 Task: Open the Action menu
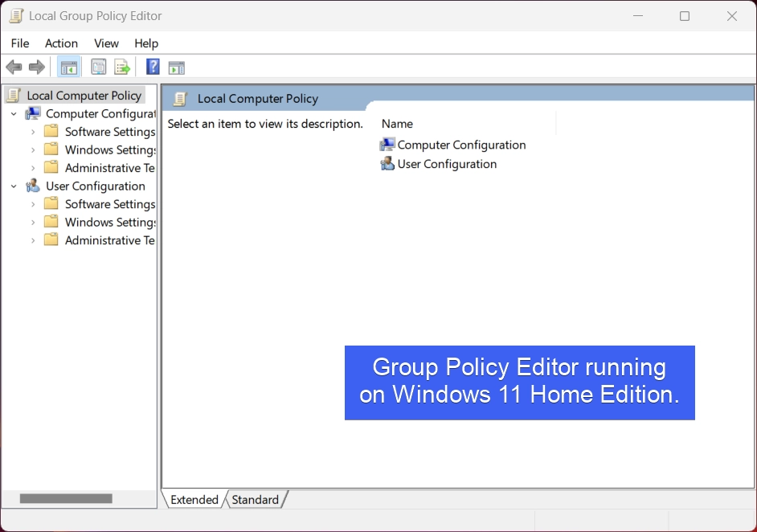(x=61, y=43)
